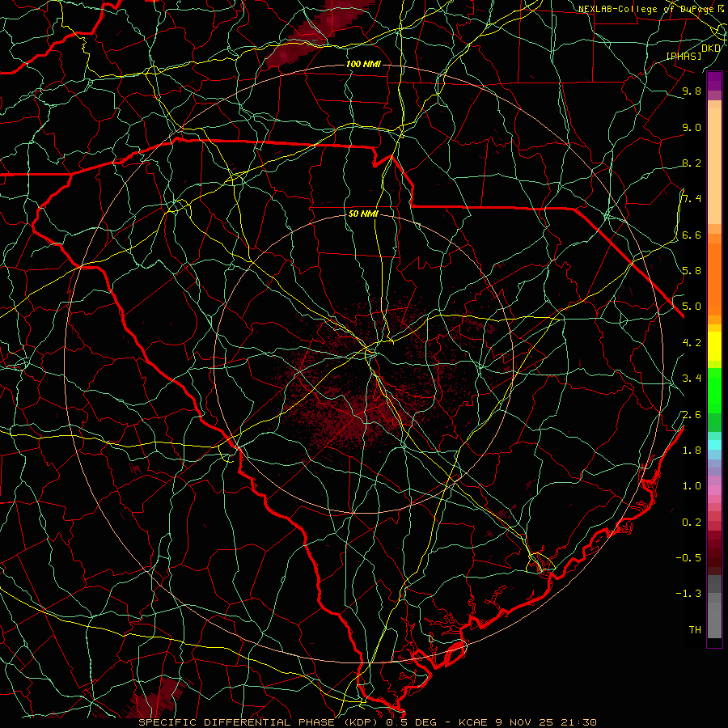Image resolution: width=728 pixels, height=728 pixels.
Task: Click the 9.0 scale value
Action: coord(692,127)
